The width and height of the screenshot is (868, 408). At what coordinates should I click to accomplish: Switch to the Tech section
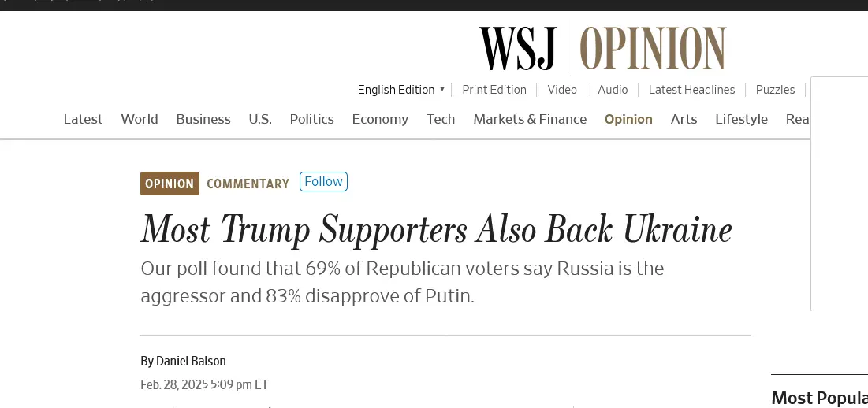(x=441, y=119)
